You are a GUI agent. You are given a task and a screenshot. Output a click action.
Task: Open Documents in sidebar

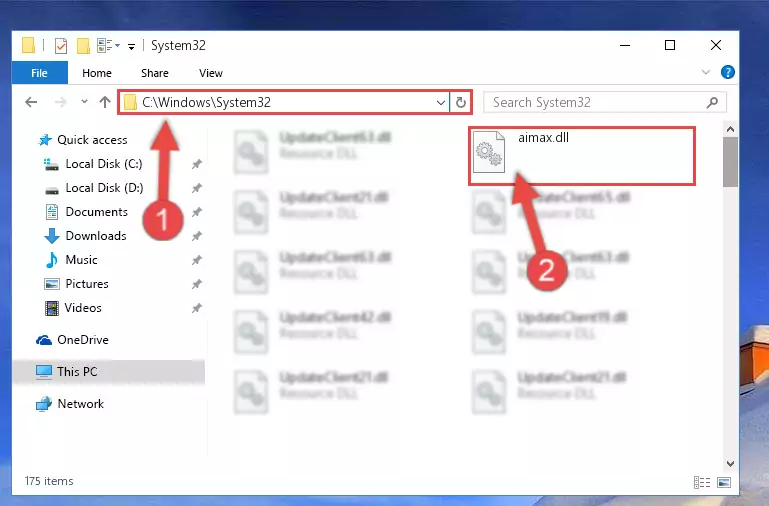96,212
